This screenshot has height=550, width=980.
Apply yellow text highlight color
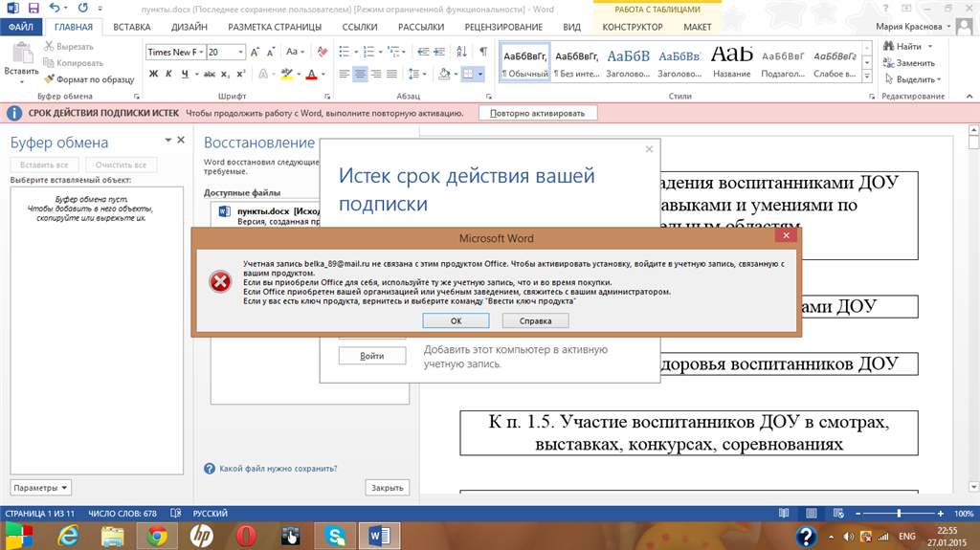tap(287, 74)
